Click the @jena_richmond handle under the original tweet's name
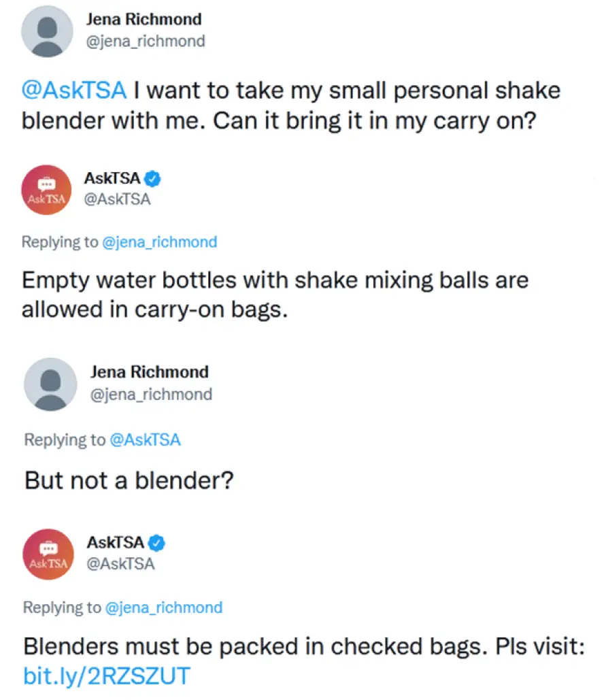Viewport: 606px width, 700px height. [x=145, y=41]
